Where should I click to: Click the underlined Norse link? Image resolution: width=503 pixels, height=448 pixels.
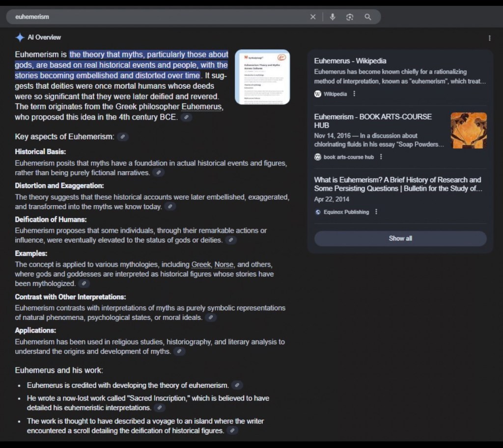(x=224, y=264)
